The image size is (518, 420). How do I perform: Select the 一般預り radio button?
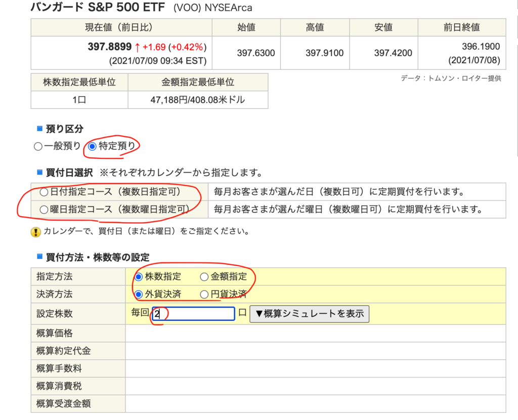[x=38, y=146]
